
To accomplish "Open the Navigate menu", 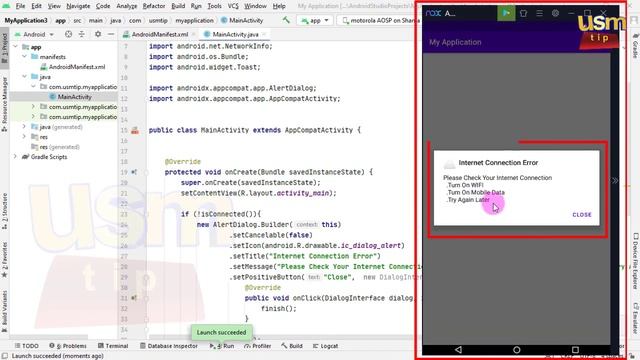I will (x=78, y=6).
